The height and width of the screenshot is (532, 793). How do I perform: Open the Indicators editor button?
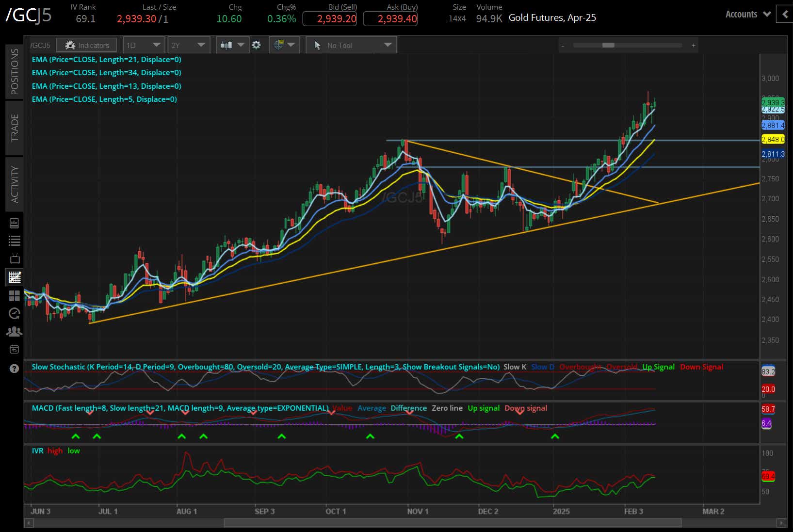[86, 45]
